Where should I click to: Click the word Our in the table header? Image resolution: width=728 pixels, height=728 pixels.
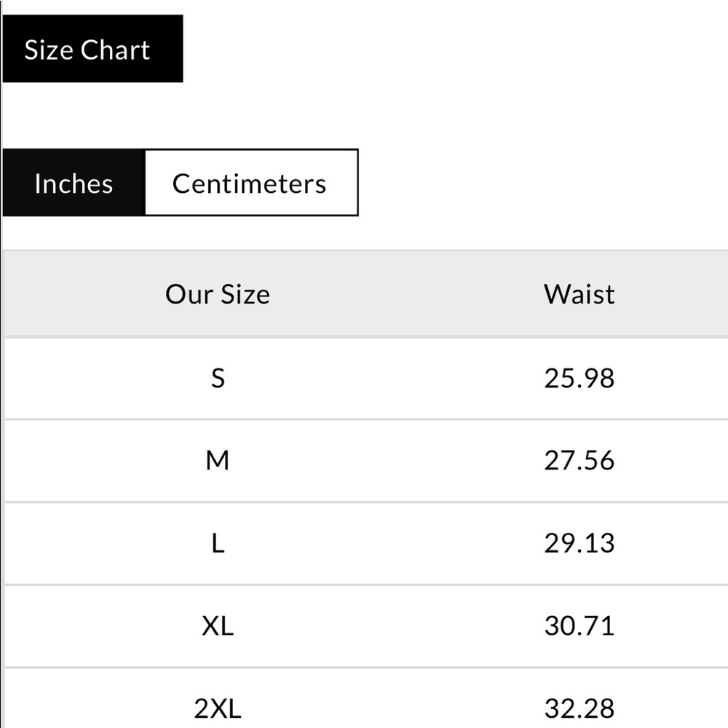[x=189, y=294]
